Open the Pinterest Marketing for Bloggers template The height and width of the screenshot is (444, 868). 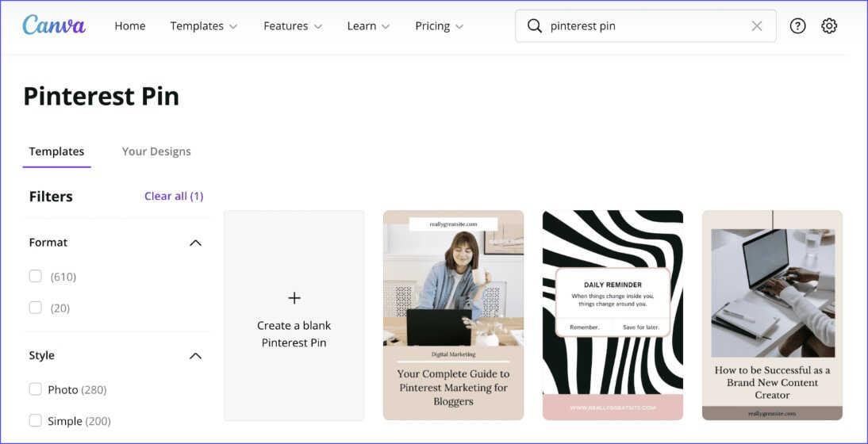click(453, 316)
